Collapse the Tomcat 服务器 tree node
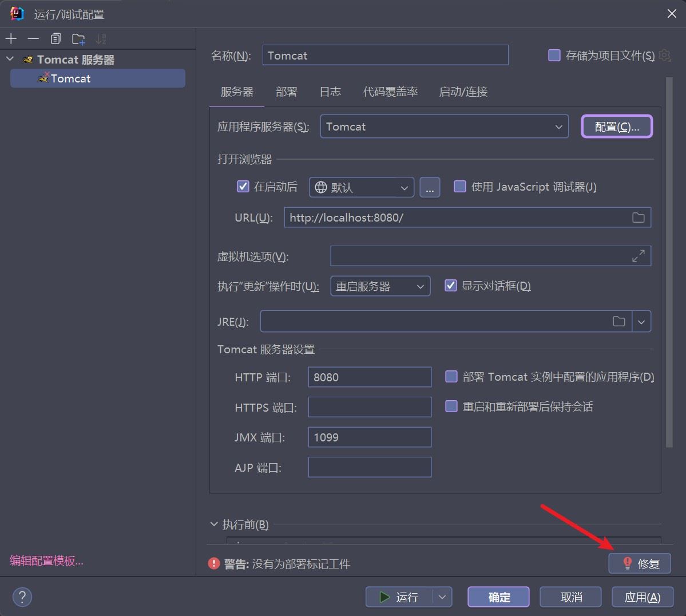This screenshot has height=616, width=686. coord(10,59)
